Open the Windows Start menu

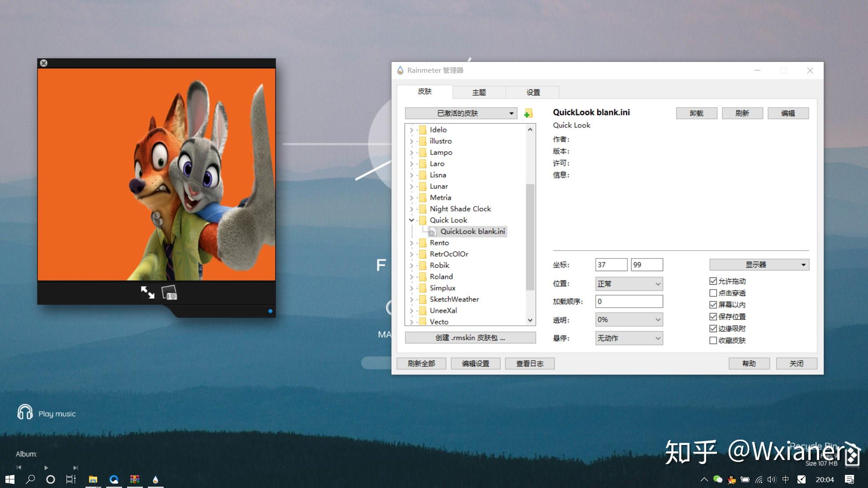(10, 479)
